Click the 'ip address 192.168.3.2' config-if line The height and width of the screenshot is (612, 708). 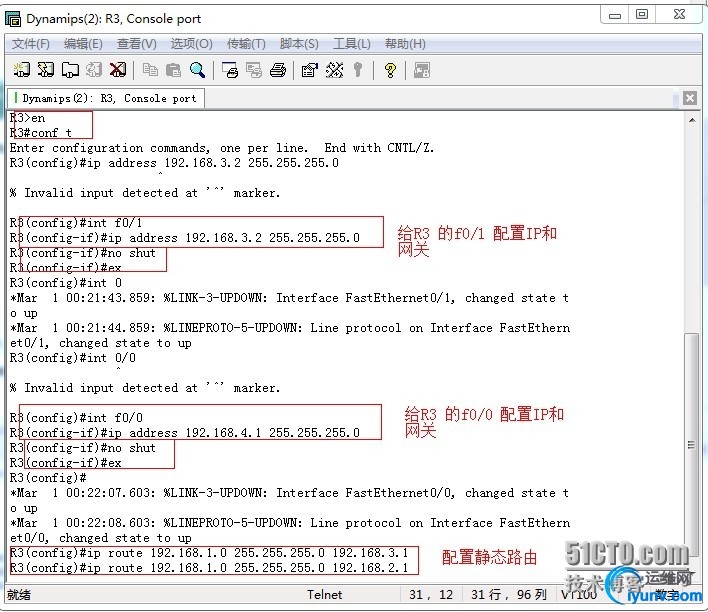185,238
